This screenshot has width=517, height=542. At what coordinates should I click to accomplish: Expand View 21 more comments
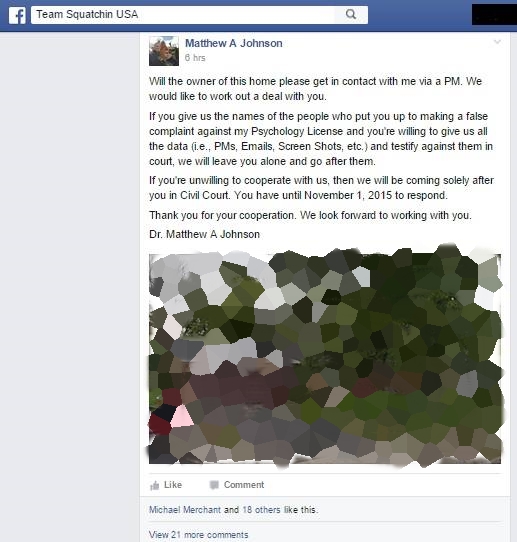[x=198, y=535]
